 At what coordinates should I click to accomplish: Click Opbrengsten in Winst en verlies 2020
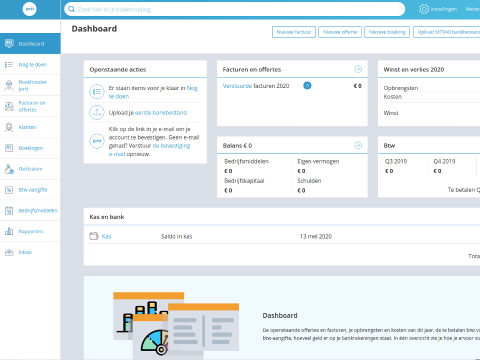coord(401,88)
